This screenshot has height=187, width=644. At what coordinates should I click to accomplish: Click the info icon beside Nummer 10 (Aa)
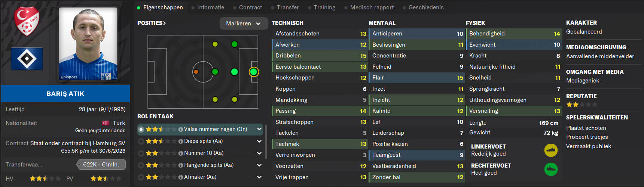coord(181,153)
